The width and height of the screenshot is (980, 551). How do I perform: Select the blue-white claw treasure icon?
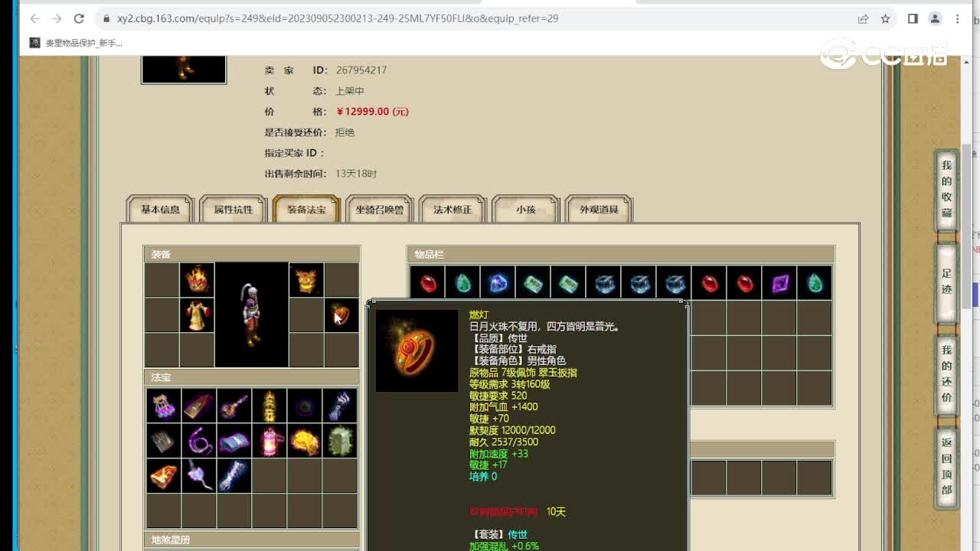tap(339, 406)
